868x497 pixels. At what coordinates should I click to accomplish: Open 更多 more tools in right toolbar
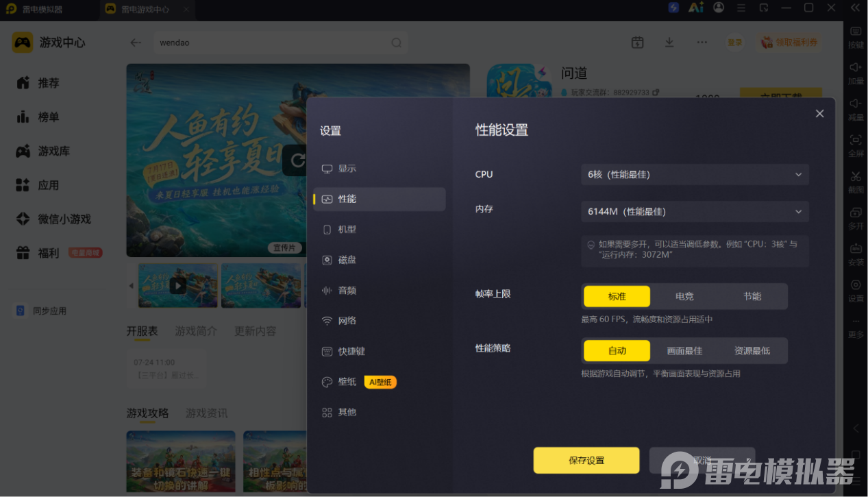[x=856, y=327]
